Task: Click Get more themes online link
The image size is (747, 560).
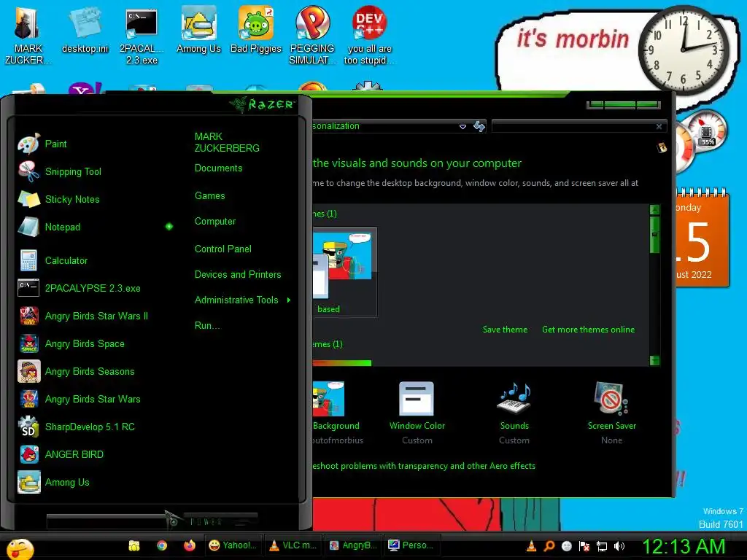Action: click(x=589, y=330)
